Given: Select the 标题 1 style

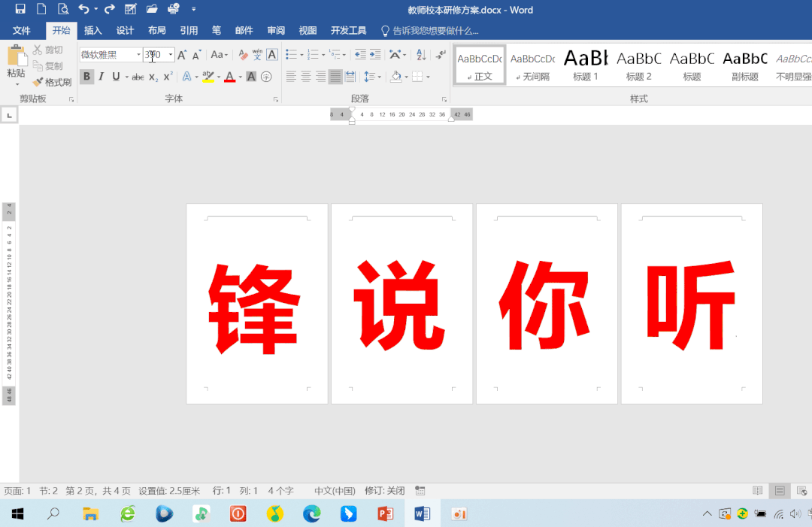Looking at the screenshot, I should 586,66.
